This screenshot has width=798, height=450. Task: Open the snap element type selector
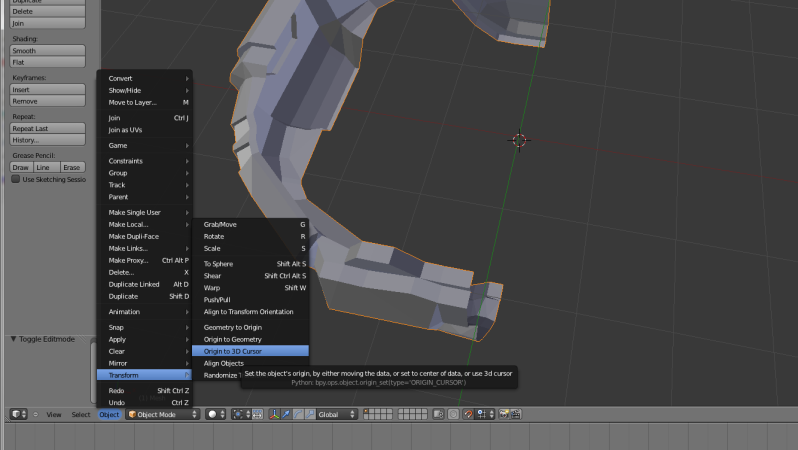coord(485,414)
